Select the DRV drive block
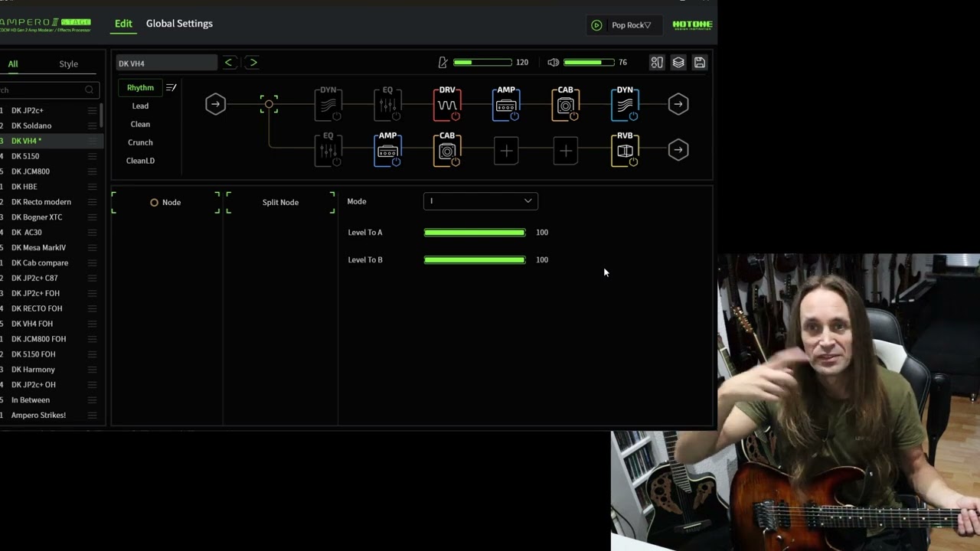980x551 pixels. 447,104
